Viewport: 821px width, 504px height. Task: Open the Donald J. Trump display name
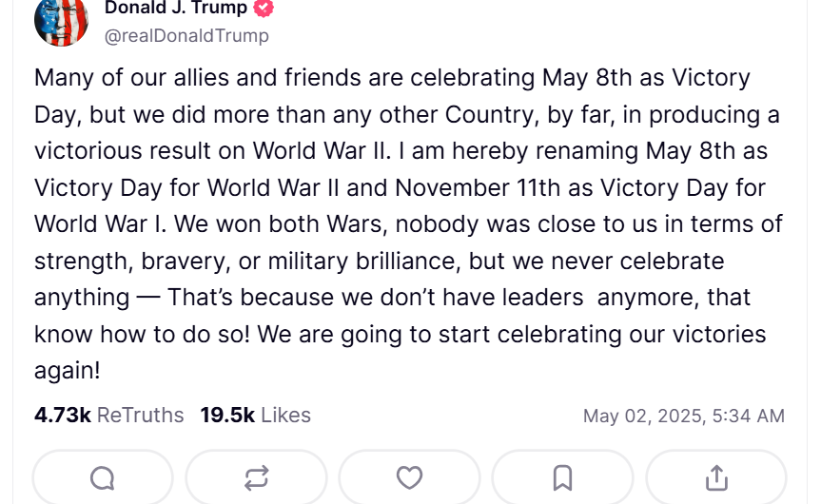(175, 8)
